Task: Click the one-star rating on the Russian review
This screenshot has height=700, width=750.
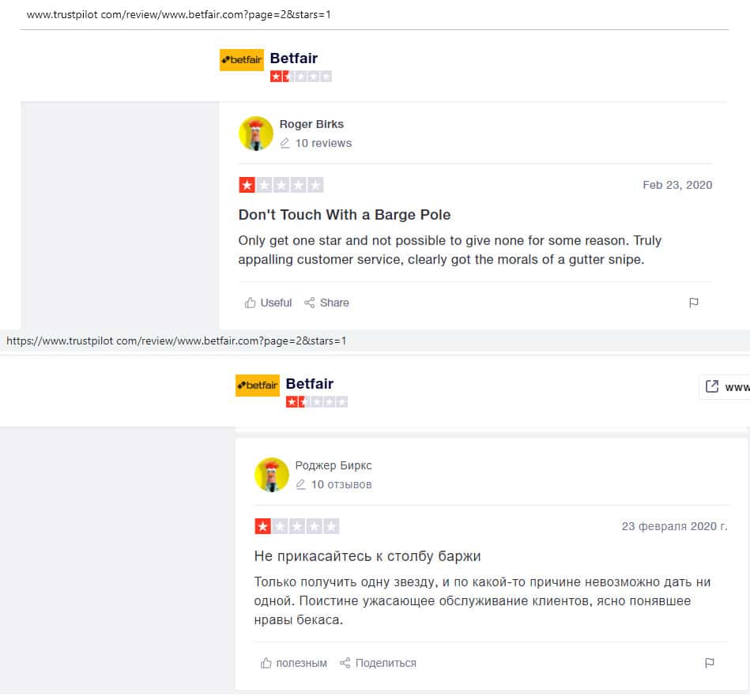Action: coord(297,526)
